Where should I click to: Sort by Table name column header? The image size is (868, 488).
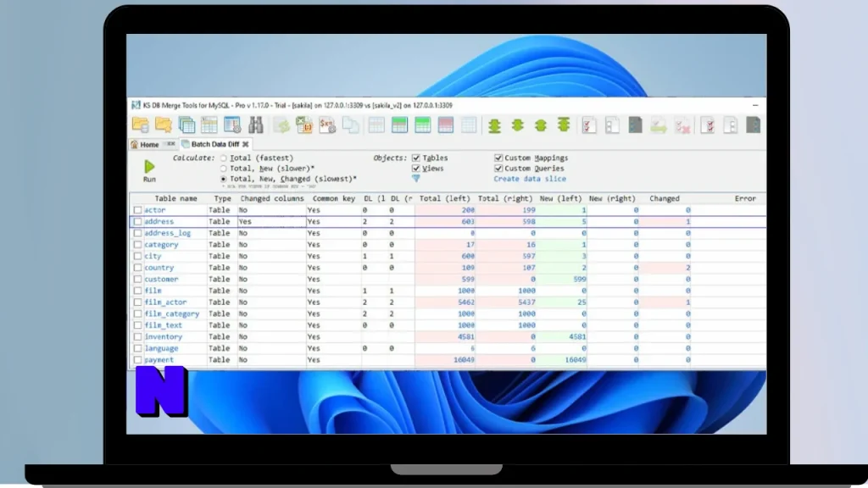175,198
